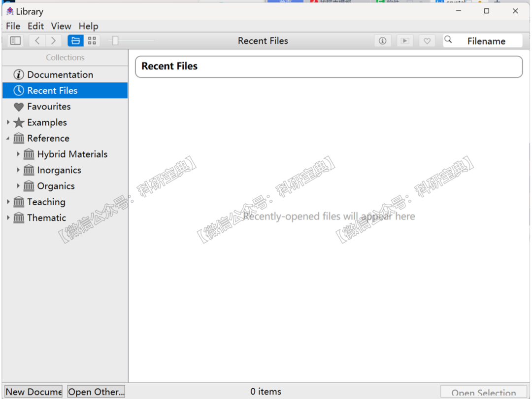
Task: Switch to list folder view
Action: [x=75, y=41]
